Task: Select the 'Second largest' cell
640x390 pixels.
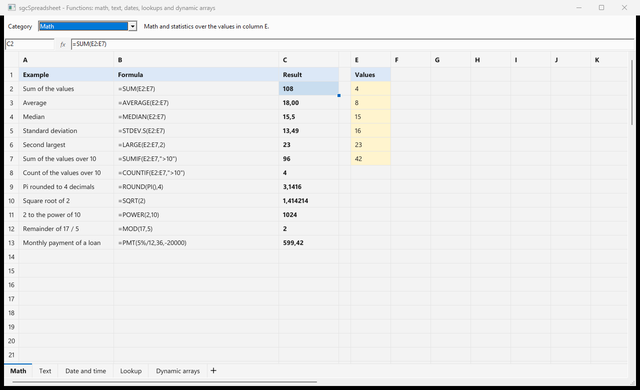Action: 66,145
